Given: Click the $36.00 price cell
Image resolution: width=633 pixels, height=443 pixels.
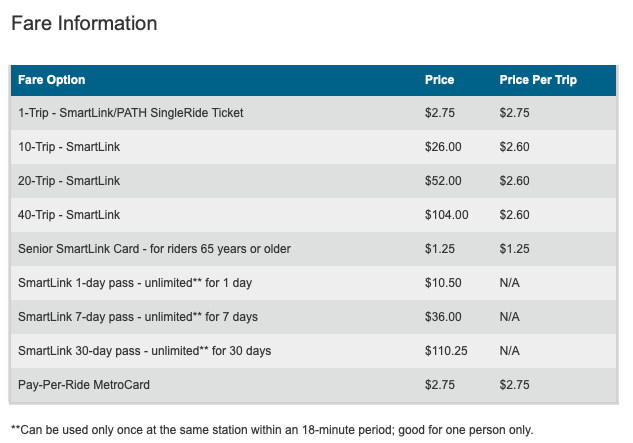Looking at the screenshot, I should tap(443, 317).
